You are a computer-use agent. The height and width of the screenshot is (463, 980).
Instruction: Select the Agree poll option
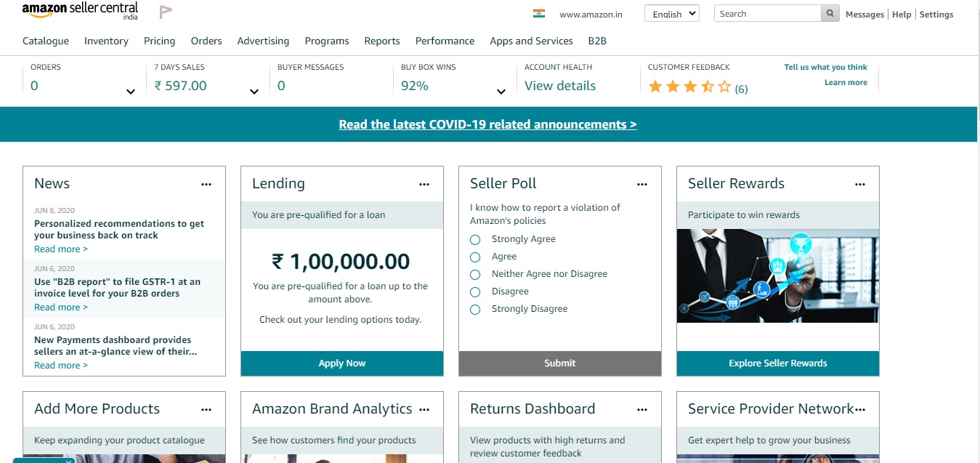pos(475,257)
